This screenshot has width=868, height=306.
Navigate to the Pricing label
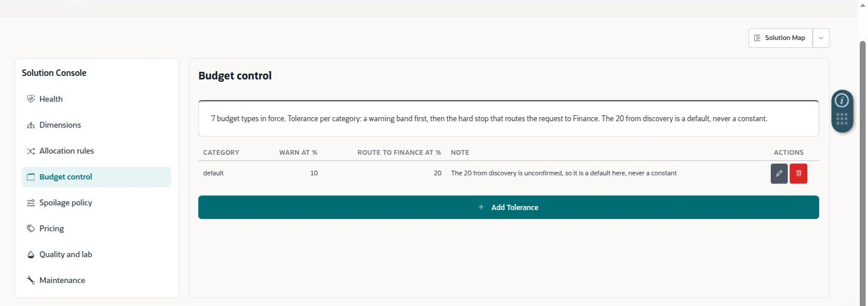point(52,228)
